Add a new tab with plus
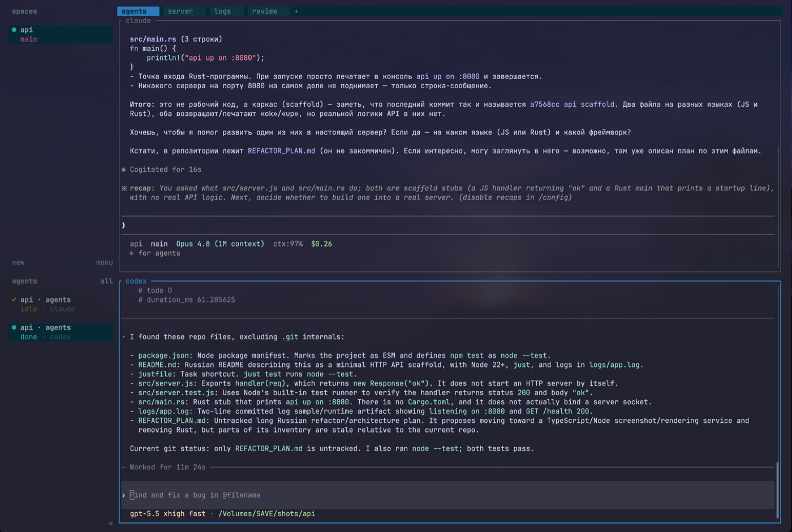The width and height of the screenshot is (792, 532). pos(296,11)
